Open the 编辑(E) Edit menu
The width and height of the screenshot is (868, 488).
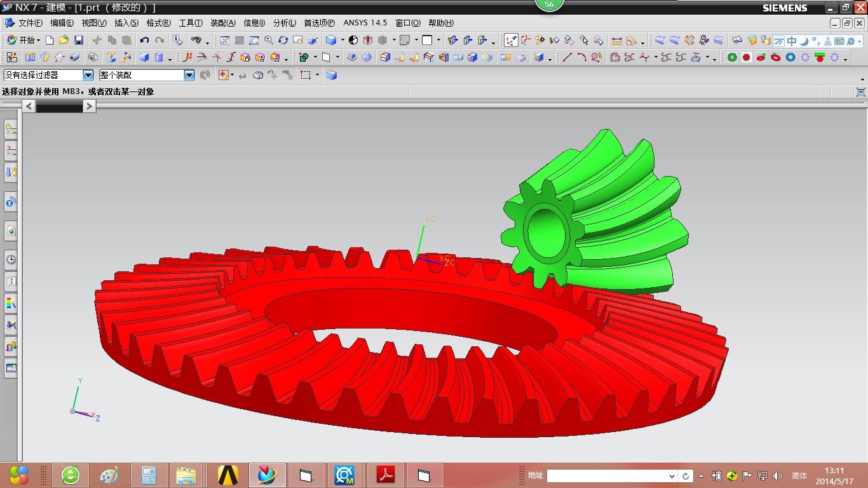point(62,23)
